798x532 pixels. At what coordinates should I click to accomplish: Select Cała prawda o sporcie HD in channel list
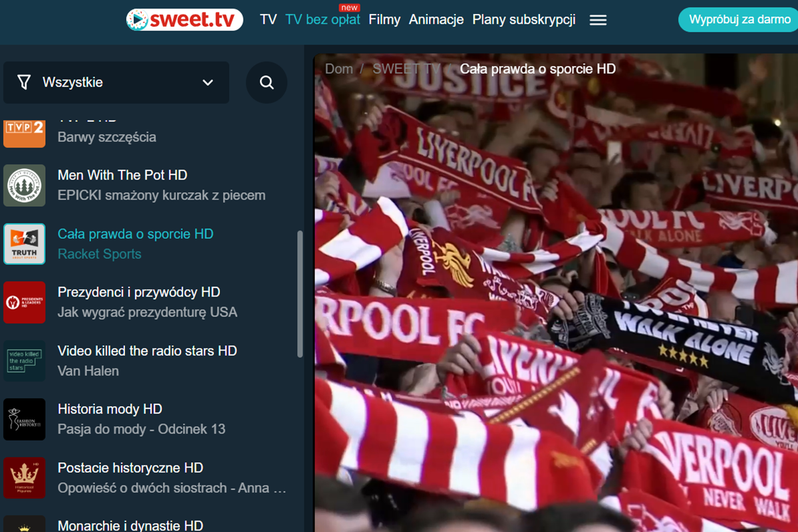point(136,233)
